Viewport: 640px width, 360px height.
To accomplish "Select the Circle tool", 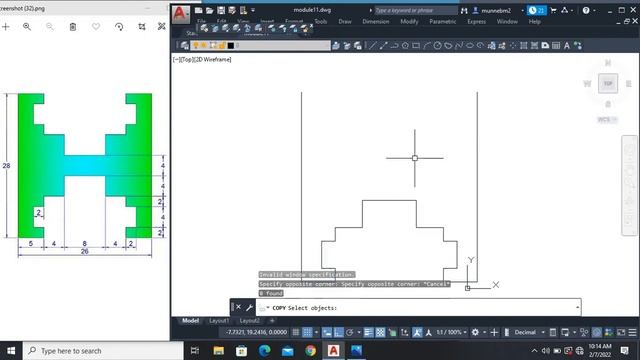I will pos(438,46).
